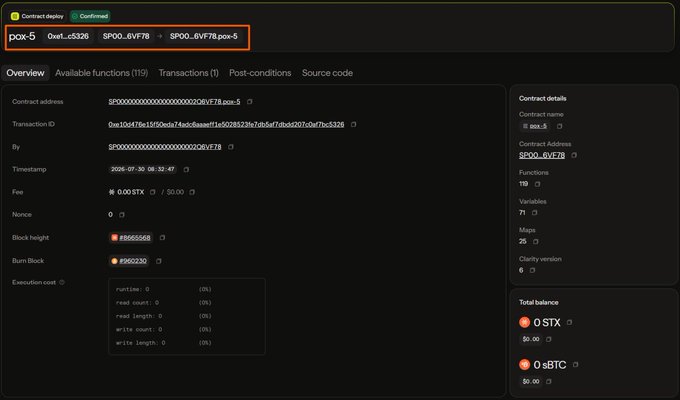
Task: Copy the 0 STX total balance
Action: coord(569,322)
